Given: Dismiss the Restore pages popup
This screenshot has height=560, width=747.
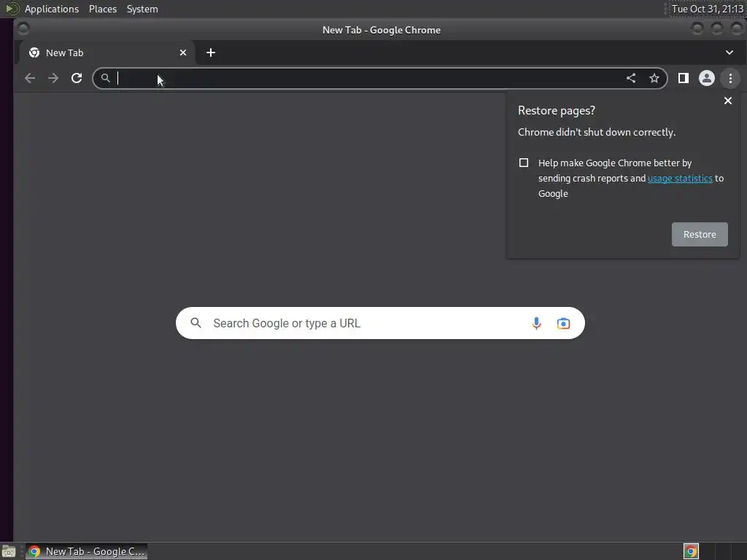Looking at the screenshot, I should [728, 101].
